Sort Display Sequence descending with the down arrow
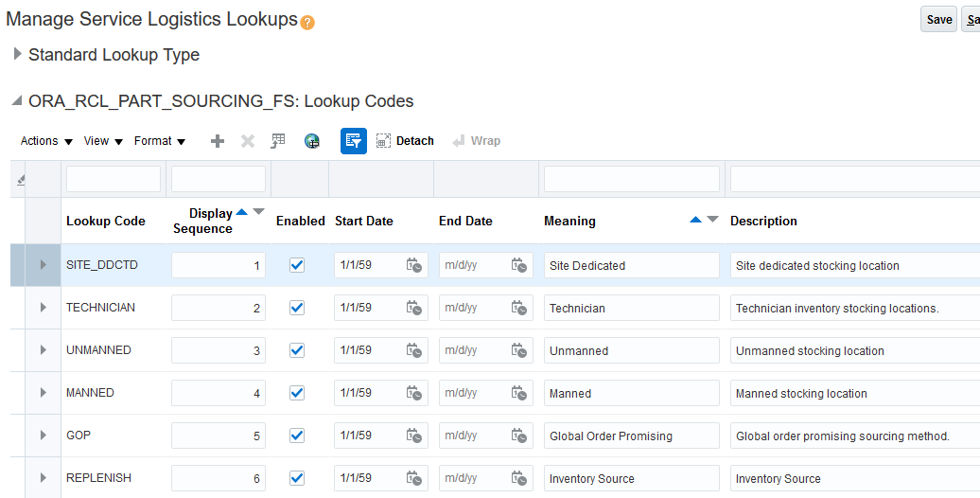 (x=259, y=212)
